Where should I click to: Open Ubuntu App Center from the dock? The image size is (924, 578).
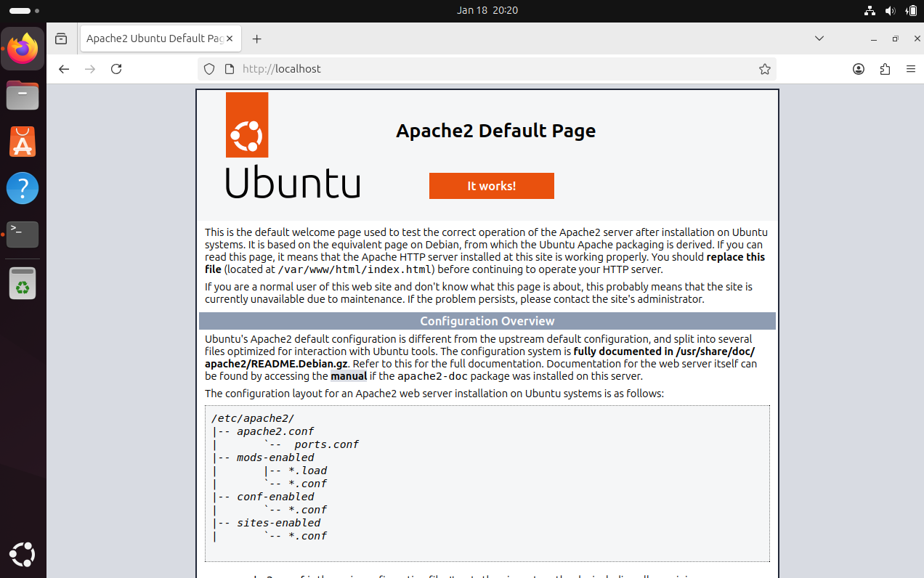click(23, 142)
